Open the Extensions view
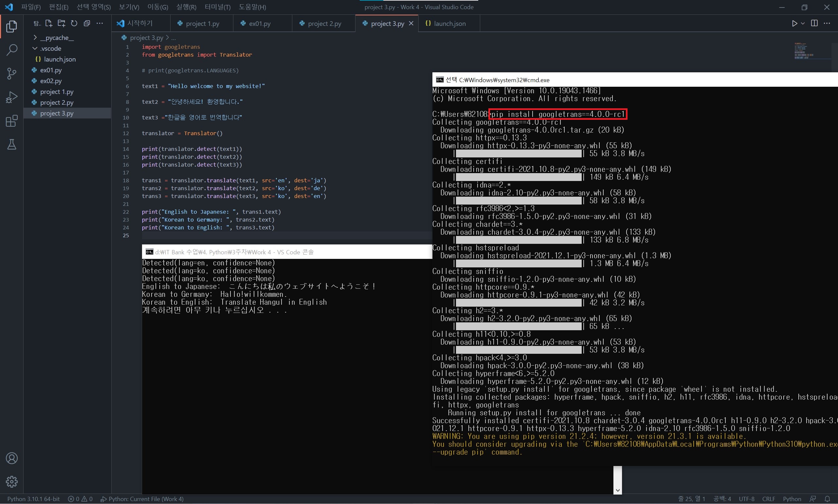The height and width of the screenshot is (504, 838). 11,121
